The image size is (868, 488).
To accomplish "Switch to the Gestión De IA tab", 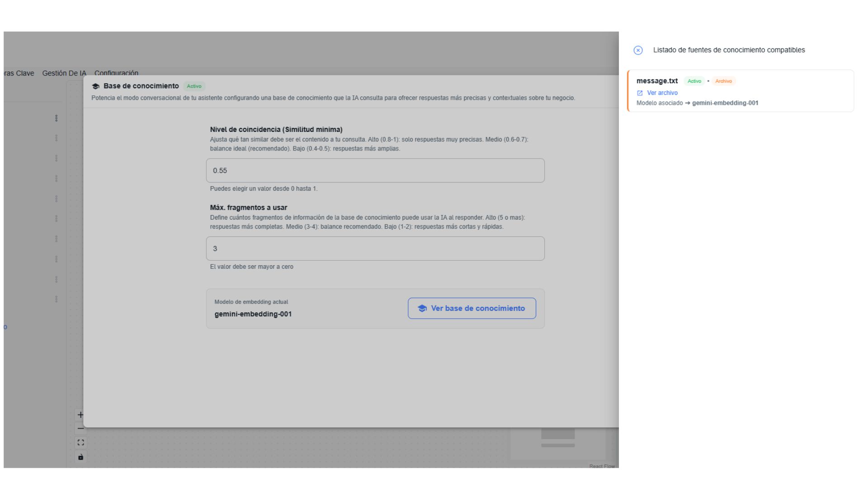I will click(64, 73).
